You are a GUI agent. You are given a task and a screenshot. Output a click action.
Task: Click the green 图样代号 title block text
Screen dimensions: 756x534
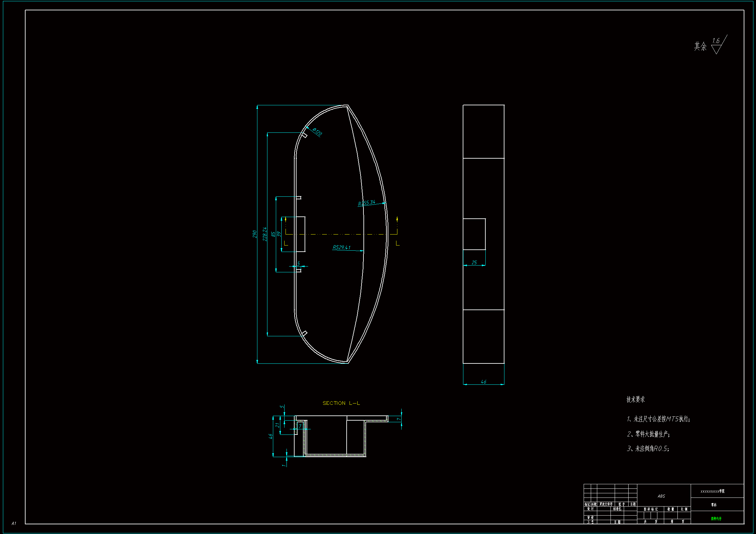[716, 518]
